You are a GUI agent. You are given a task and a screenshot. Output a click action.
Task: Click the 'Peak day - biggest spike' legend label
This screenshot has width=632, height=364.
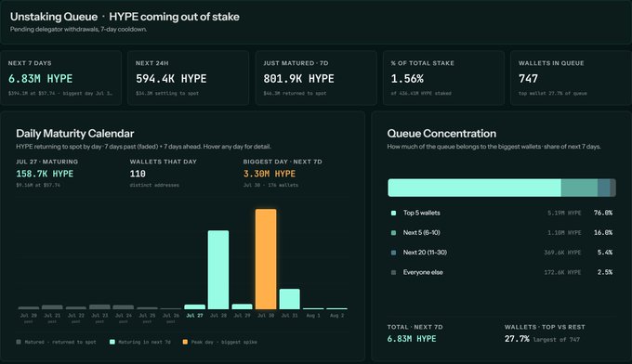pos(224,342)
